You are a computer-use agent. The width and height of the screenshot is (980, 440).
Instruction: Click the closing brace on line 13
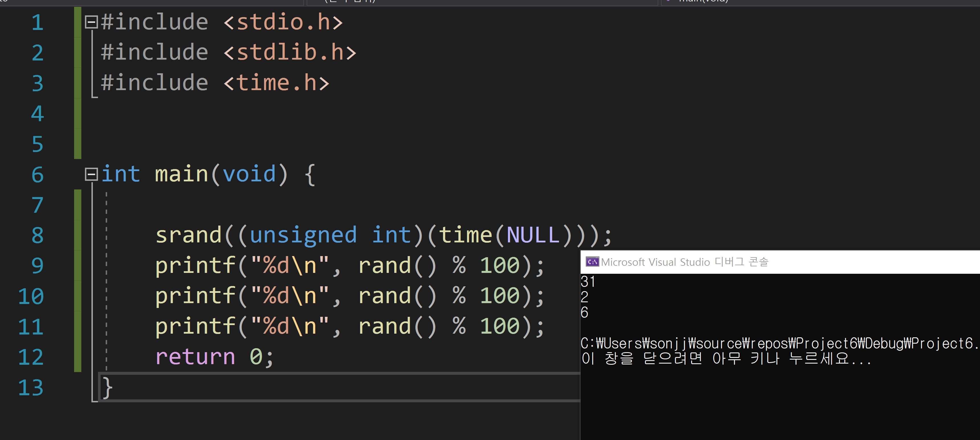pyautogui.click(x=107, y=388)
